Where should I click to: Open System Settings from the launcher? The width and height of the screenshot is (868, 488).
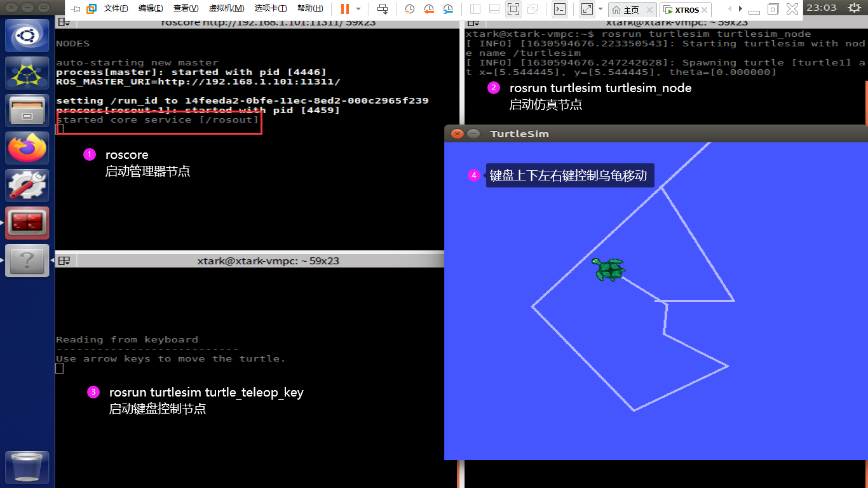click(x=27, y=185)
